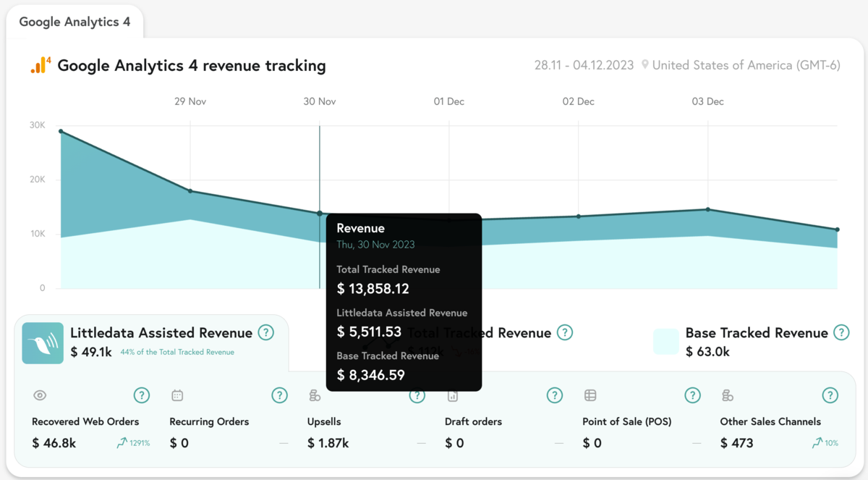Click the $ 473 Other Sales Channels value
The width and height of the screenshot is (868, 480).
(x=737, y=443)
